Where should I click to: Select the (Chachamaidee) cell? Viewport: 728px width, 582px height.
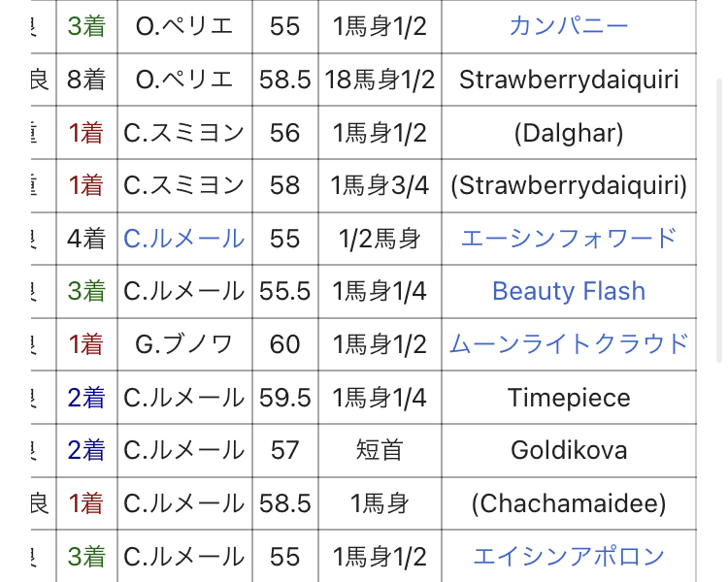pyautogui.click(x=569, y=503)
